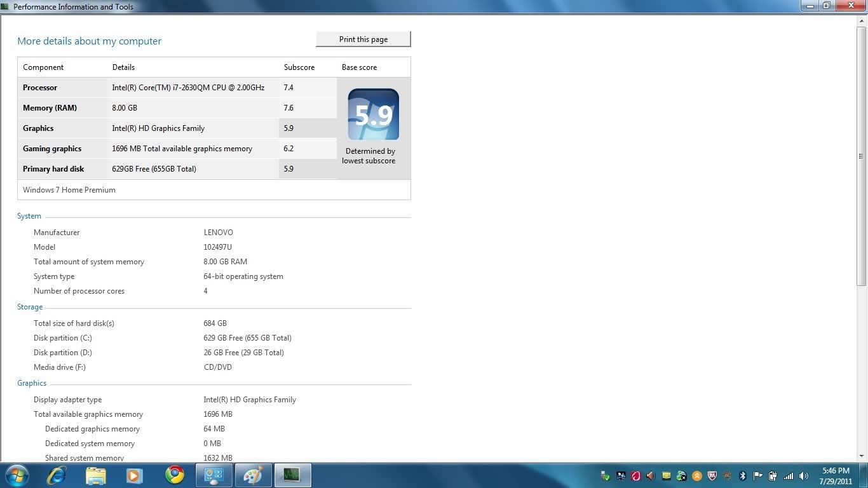This screenshot has height=488, width=868.
Task: Click the Number of processor cores label
Action: coord(79,291)
